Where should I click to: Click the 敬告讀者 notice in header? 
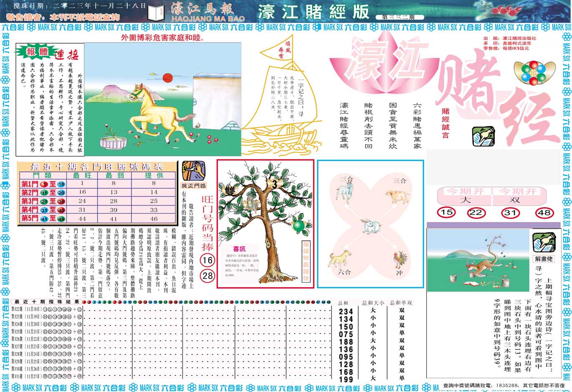[63, 17]
